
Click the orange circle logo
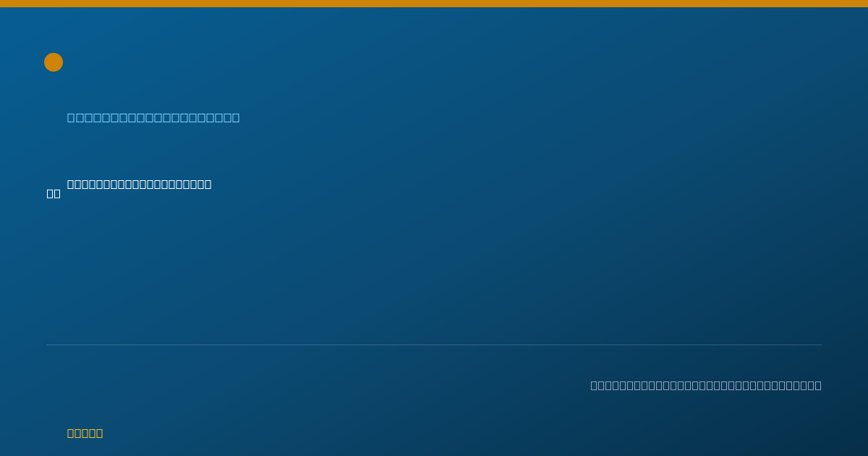tap(54, 62)
